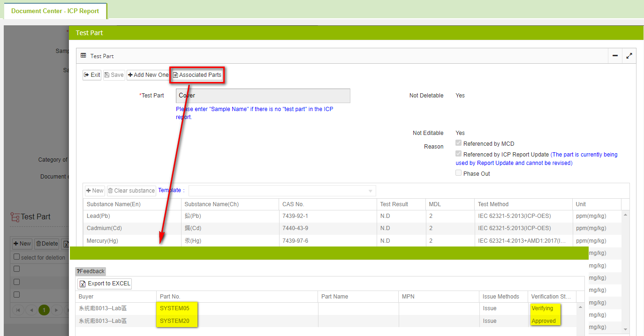Click the MDL column header
644x336 pixels.
point(450,204)
